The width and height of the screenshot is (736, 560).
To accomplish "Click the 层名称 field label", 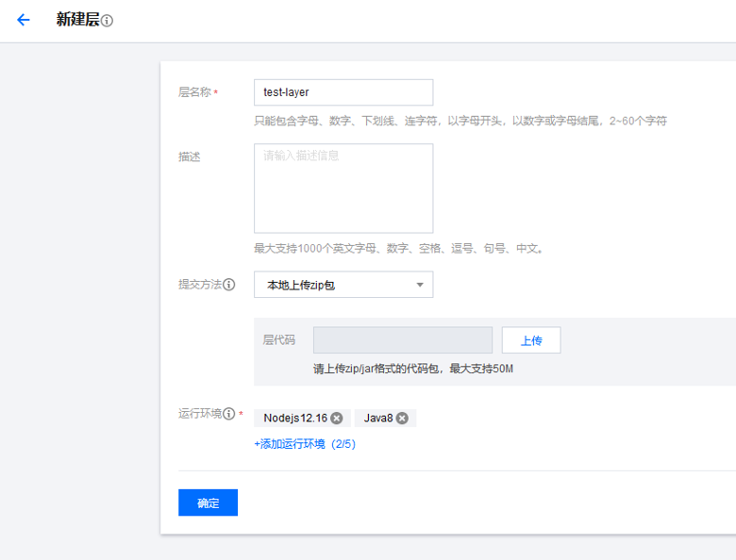I will click(x=194, y=92).
